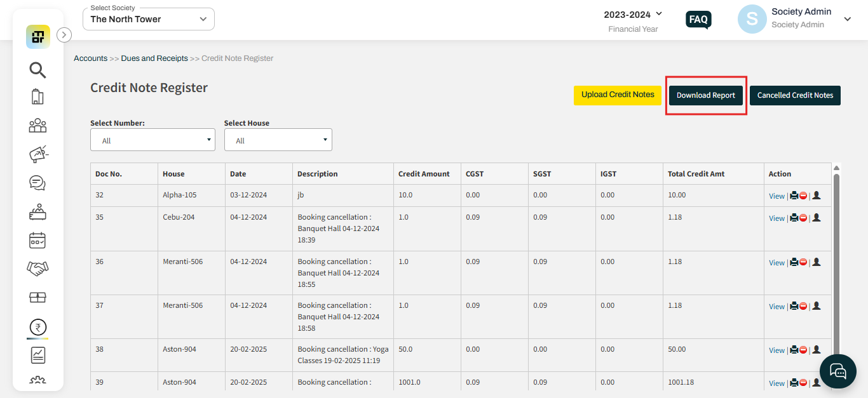Open the megaphone announcements icon in sidebar
Viewport: 868px width, 398px height.
[x=38, y=154]
